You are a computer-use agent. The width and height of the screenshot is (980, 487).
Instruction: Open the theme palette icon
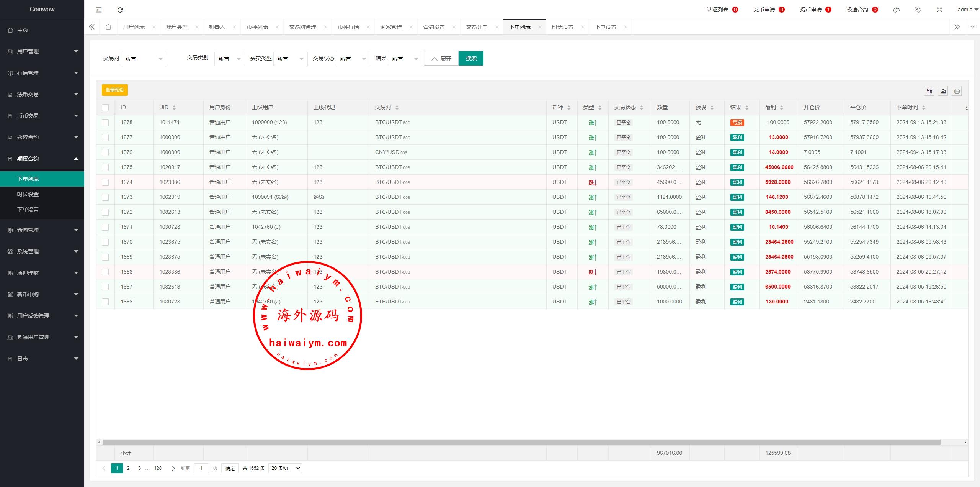pyautogui.click(x=896, y=10)
